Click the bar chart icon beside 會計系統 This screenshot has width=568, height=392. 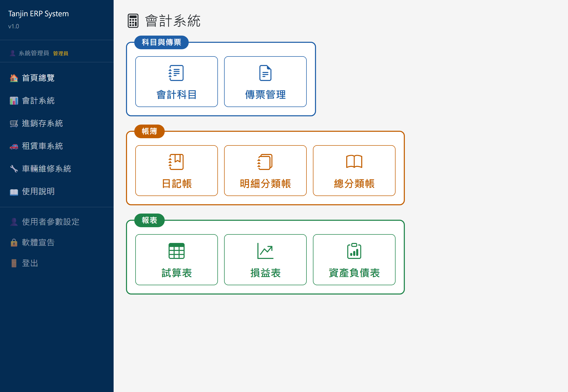pos(14,101)
